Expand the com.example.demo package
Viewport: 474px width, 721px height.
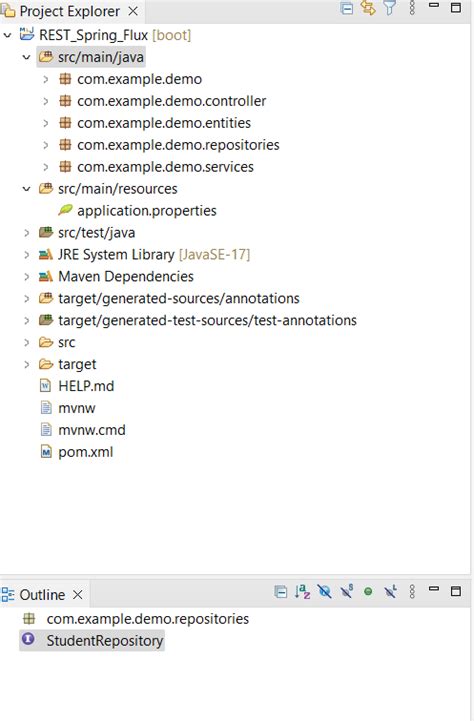(46, 79)
